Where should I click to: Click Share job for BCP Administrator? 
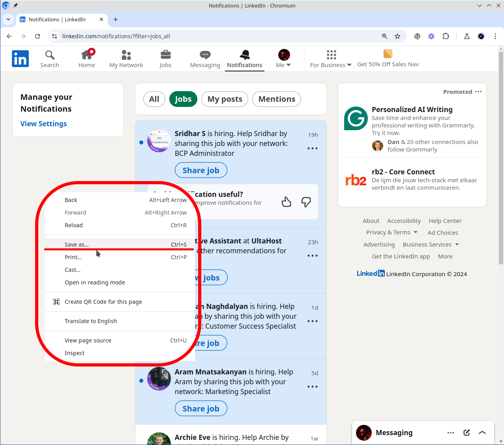pyautogui.click(x=201, y=170)
